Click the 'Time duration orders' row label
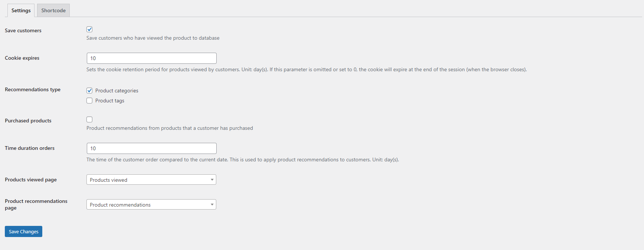 [30, 148]
